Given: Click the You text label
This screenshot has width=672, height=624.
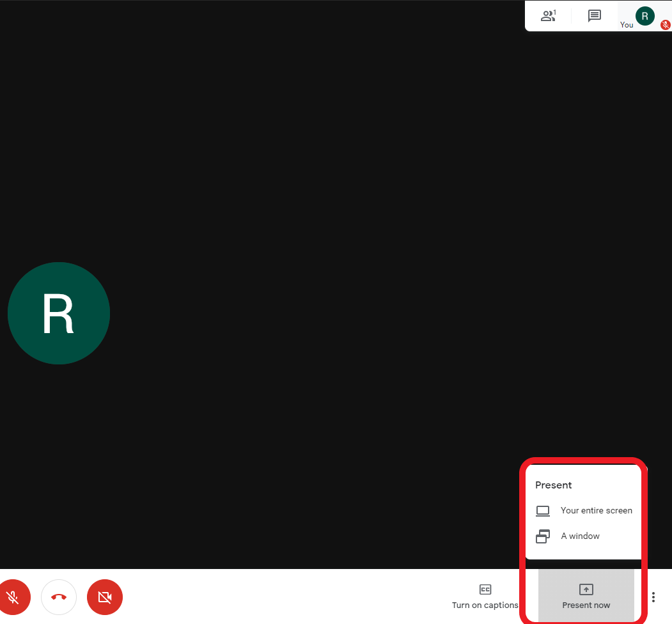Looking at the screenshot, I should point(627,25).
